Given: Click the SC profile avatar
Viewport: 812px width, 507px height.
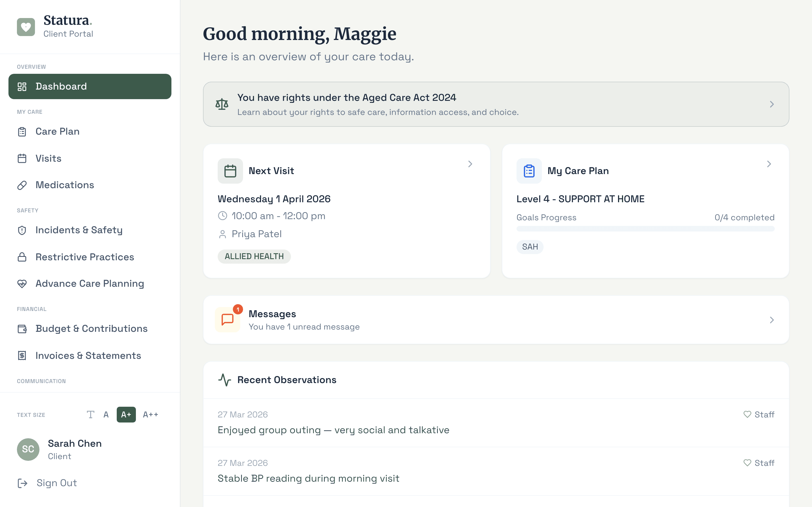Looking at the screenshot, I should tap(28, 449).
